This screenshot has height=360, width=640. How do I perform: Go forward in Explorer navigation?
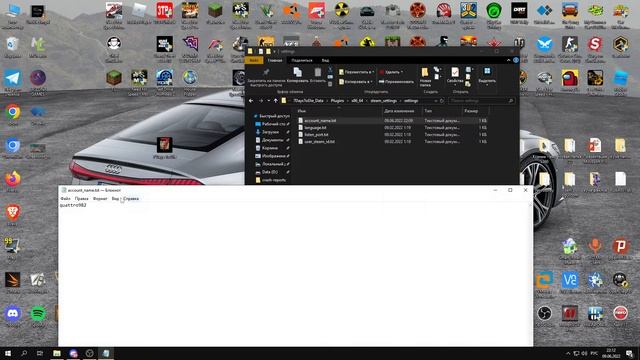tap(261, 101)
